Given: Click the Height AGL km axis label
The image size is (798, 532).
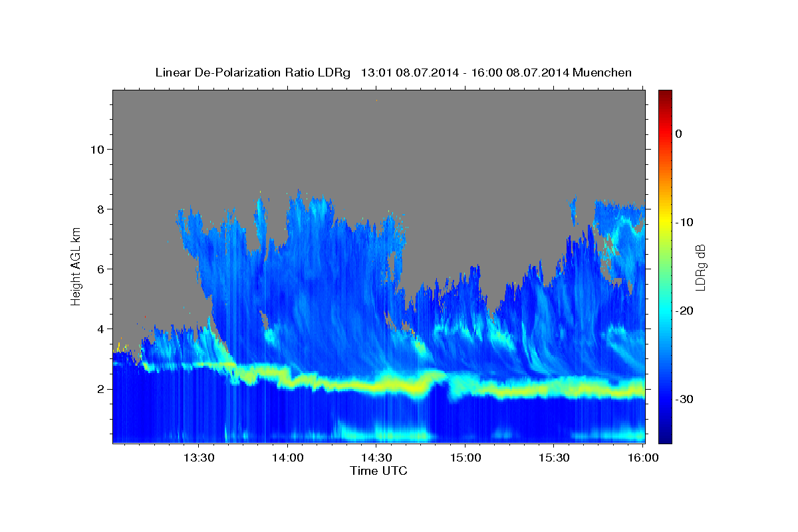Looking at the screenshot, I should 76,266.
